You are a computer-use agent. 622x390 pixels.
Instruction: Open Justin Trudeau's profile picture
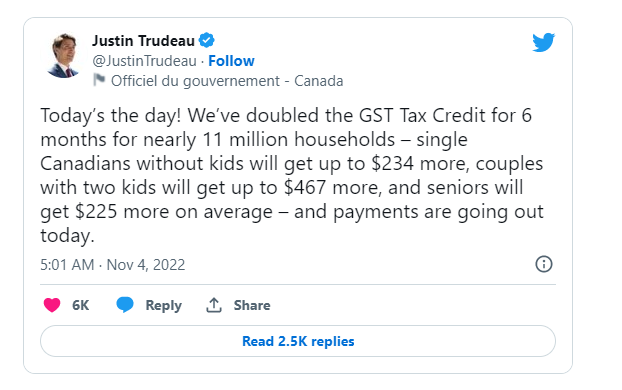[63, 56]
